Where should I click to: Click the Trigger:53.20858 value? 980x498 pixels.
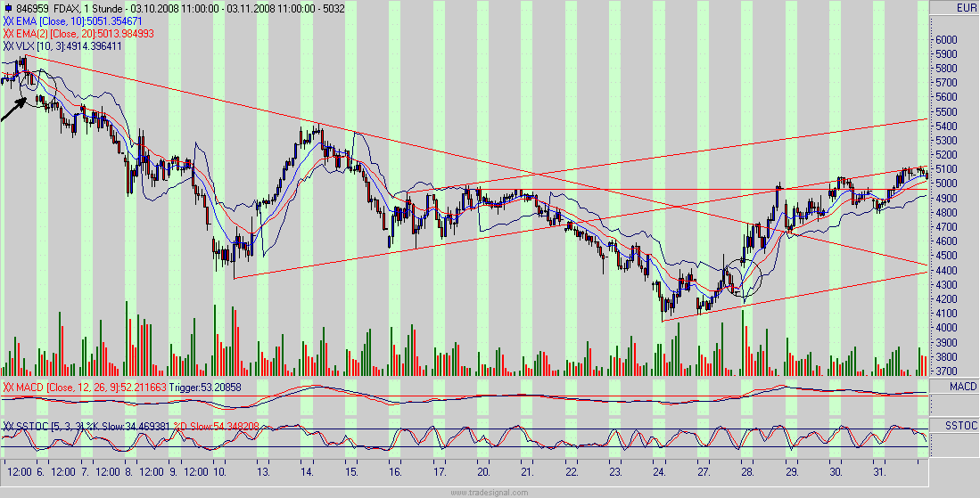point(207,387)
